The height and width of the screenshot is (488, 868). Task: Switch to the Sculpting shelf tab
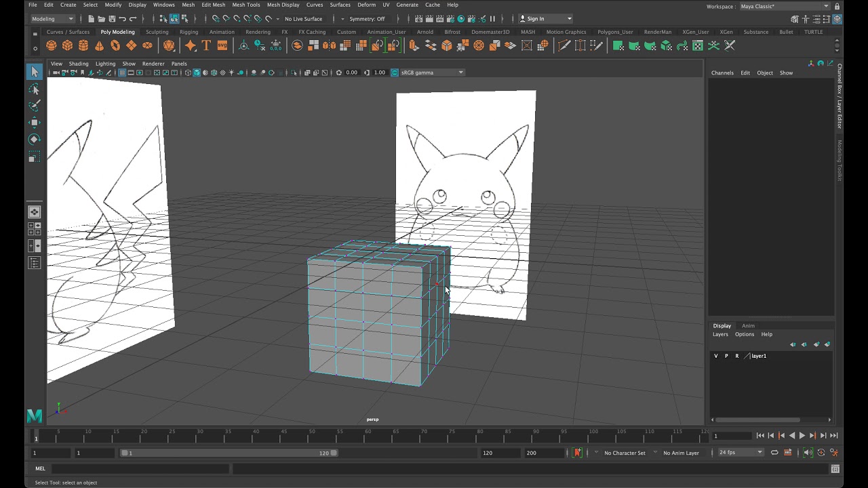pyautogui.click(x=157, y=32)
